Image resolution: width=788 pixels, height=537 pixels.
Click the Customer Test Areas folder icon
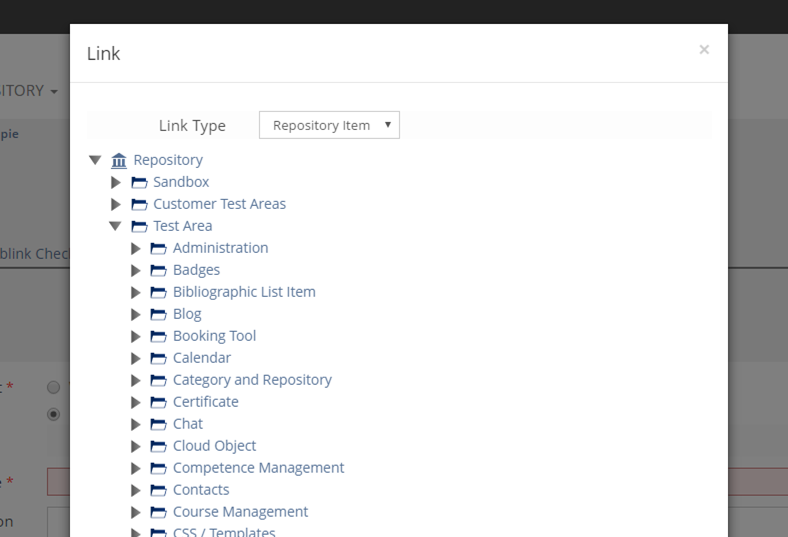(139, 204)
